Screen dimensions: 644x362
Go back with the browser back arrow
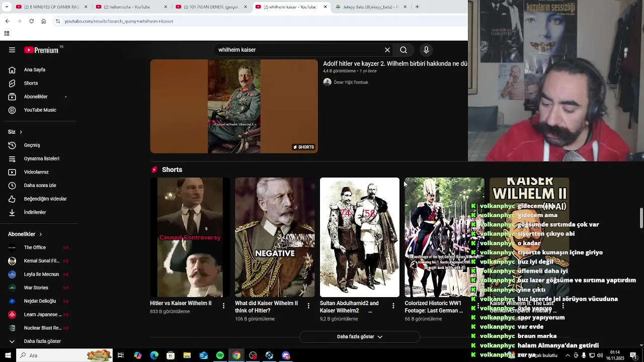tap(7, 21)
